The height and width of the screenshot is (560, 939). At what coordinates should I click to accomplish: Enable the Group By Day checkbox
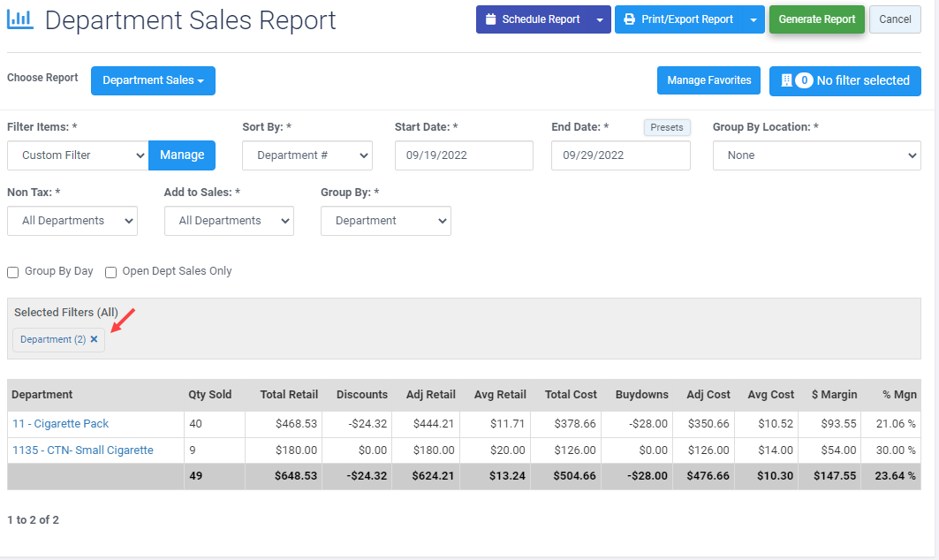[12, 272]
